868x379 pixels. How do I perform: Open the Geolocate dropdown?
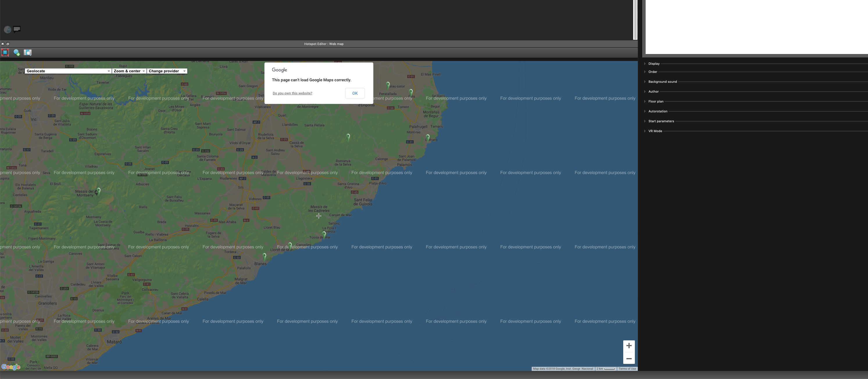pos(68,71)
